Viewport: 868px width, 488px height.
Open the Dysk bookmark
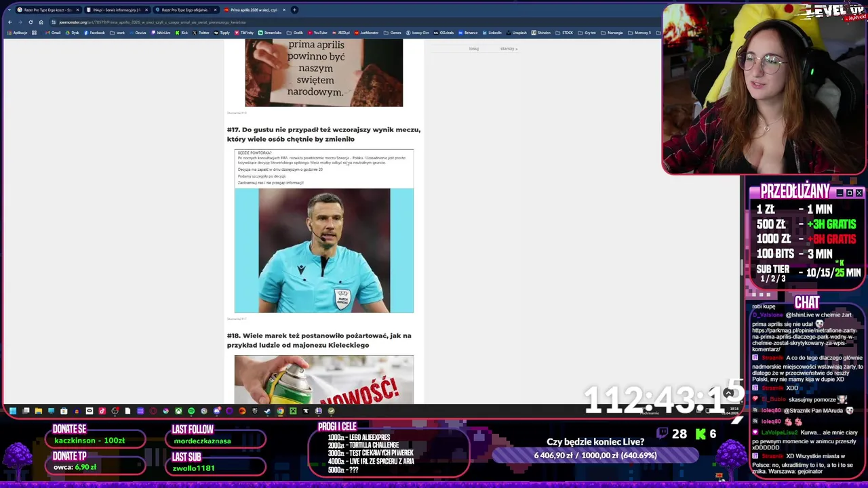73,33
